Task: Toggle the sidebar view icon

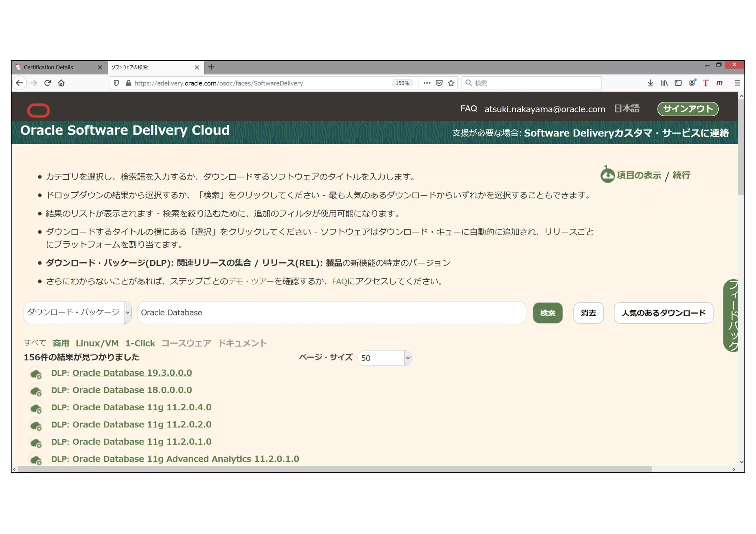Action: click(x=678, y=83)
